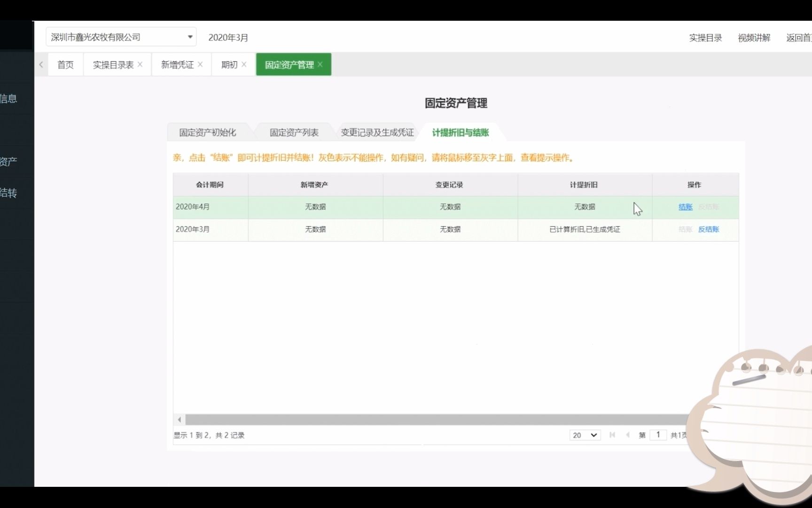812x508 pixels.
Task: Click 反结账 link for 2020年3月
Action: [708, 230]
